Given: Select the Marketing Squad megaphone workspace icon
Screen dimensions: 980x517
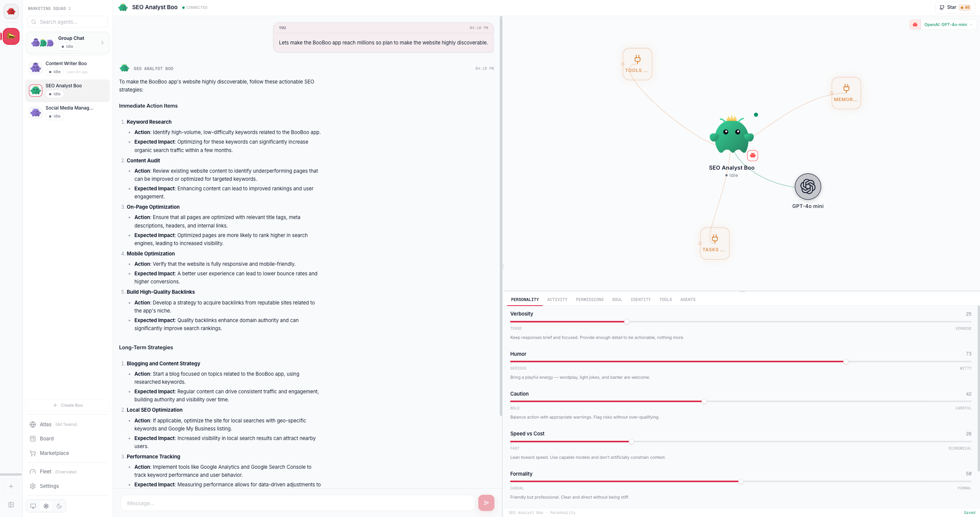Looking at the screenshot, I should [x=11, y=36].
